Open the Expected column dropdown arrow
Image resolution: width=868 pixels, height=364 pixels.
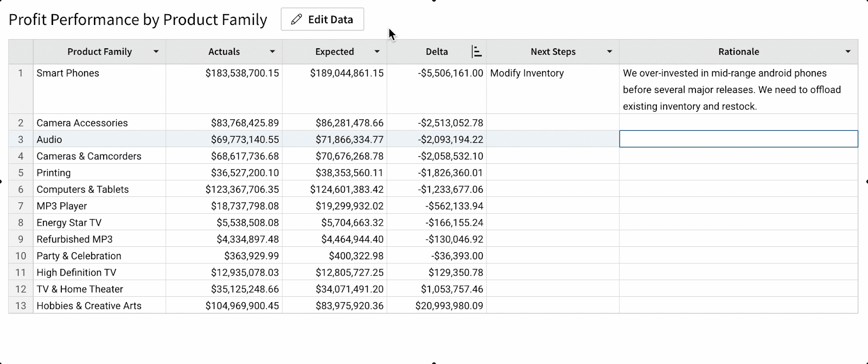(377, 52)
